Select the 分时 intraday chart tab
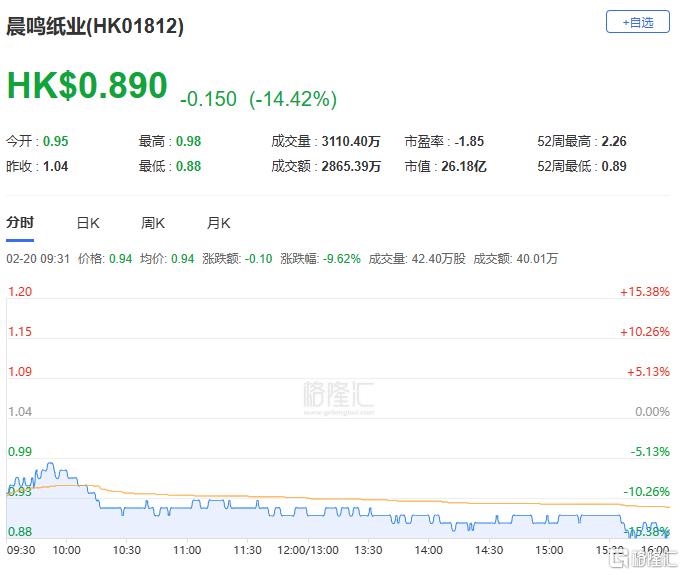 20,222
